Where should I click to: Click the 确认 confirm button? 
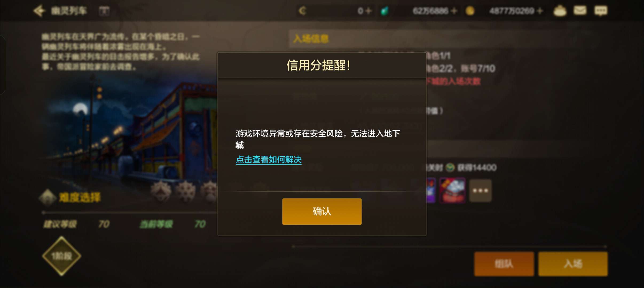[x=322, y=211]
